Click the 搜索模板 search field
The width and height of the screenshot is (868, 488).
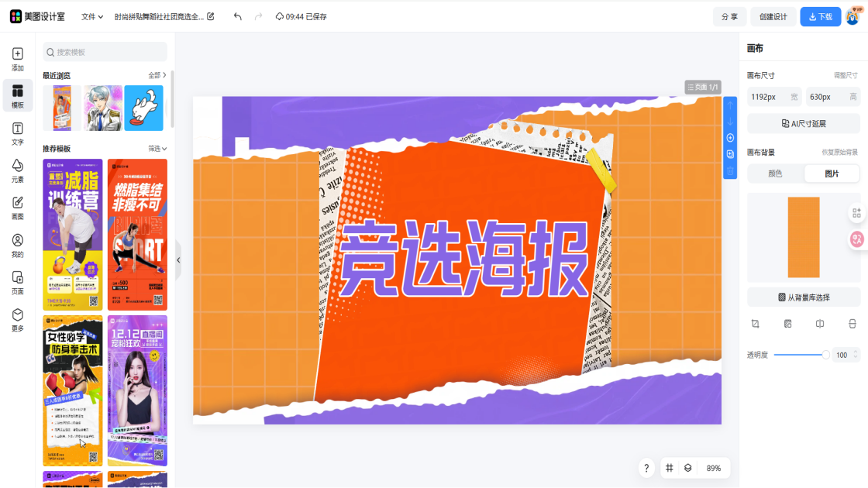pos(105,52)
